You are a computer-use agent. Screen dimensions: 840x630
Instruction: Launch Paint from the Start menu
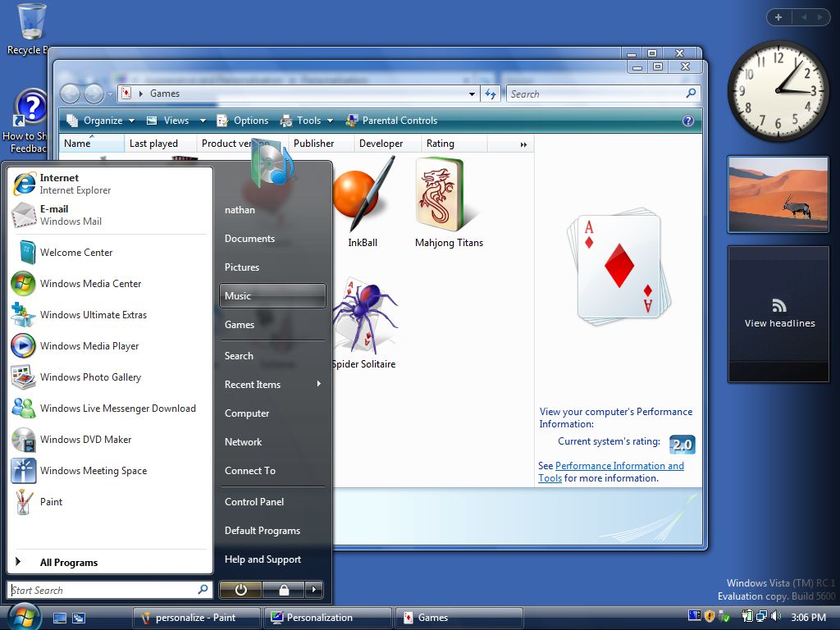pos(110,501)
